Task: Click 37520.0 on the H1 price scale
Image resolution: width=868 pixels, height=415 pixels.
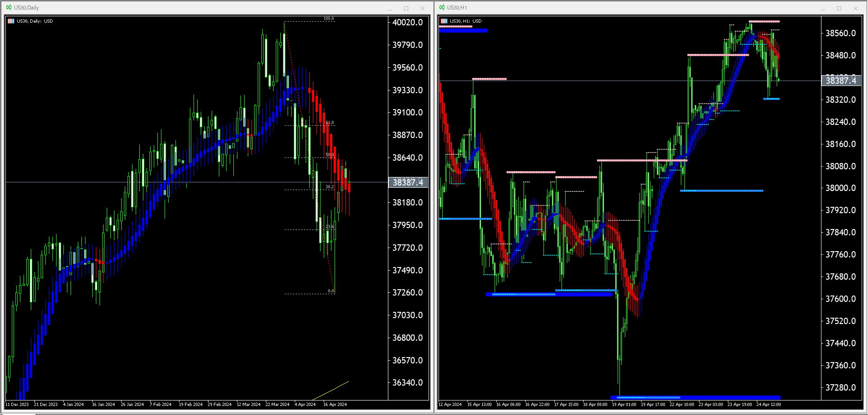Action: (841, 321)
